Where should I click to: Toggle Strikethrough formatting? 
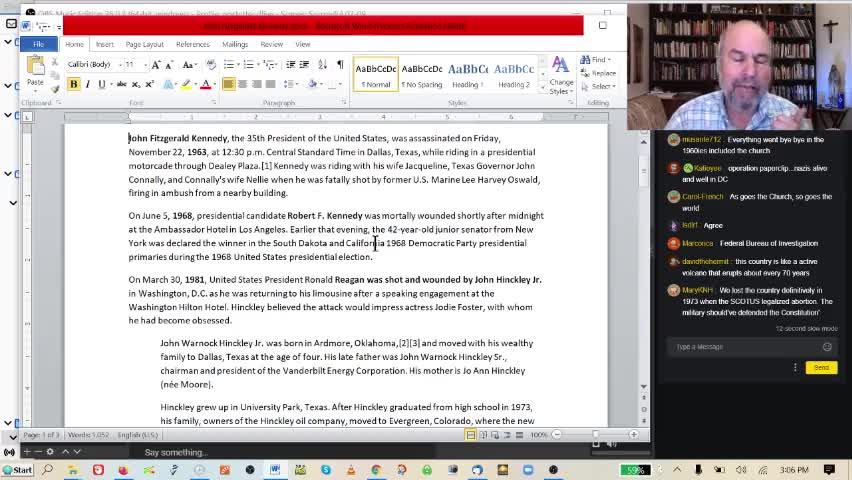tap(121, 84)
